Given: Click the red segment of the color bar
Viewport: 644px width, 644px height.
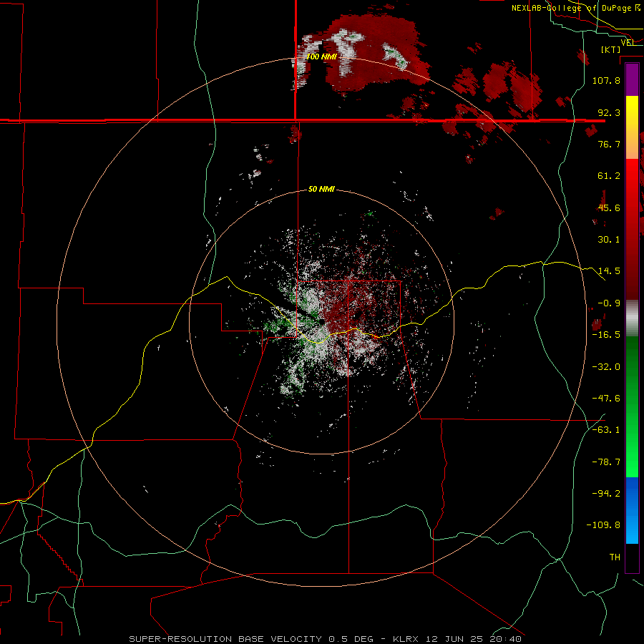Looking at the screenshot, I should 632,229.
